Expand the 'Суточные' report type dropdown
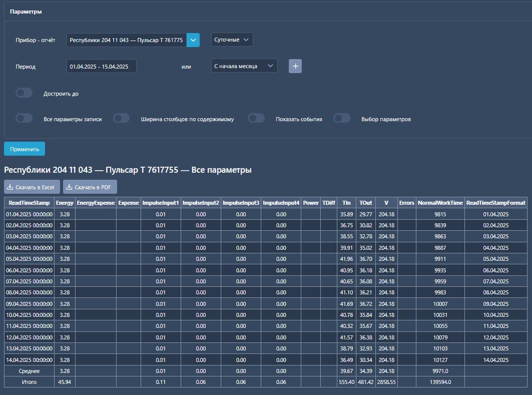The width and height of the screenshot is (532, 395). [x=232, y=40]
